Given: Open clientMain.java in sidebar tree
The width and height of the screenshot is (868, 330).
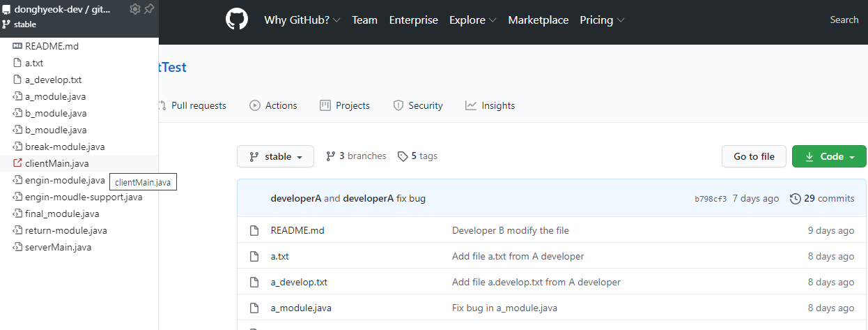Looking at the screenshot, I should click(x=57, y=163).
